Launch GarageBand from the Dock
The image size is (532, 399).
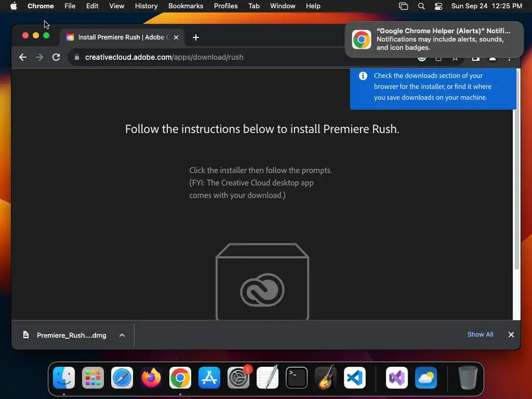tap(326, 378)
